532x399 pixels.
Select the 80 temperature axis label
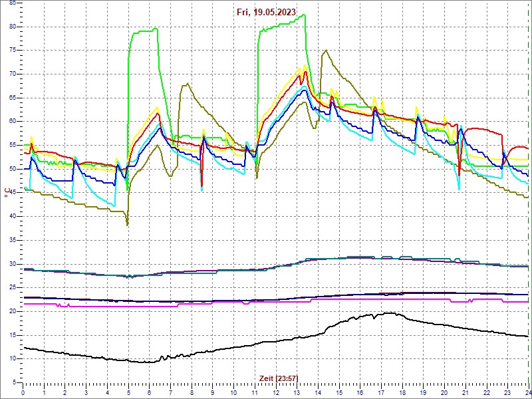point(12,27)
